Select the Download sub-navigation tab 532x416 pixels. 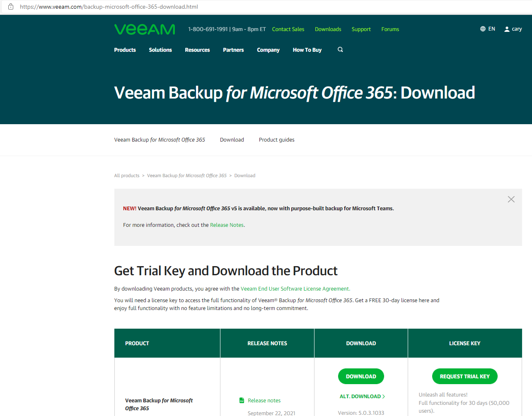pos(232,140)
